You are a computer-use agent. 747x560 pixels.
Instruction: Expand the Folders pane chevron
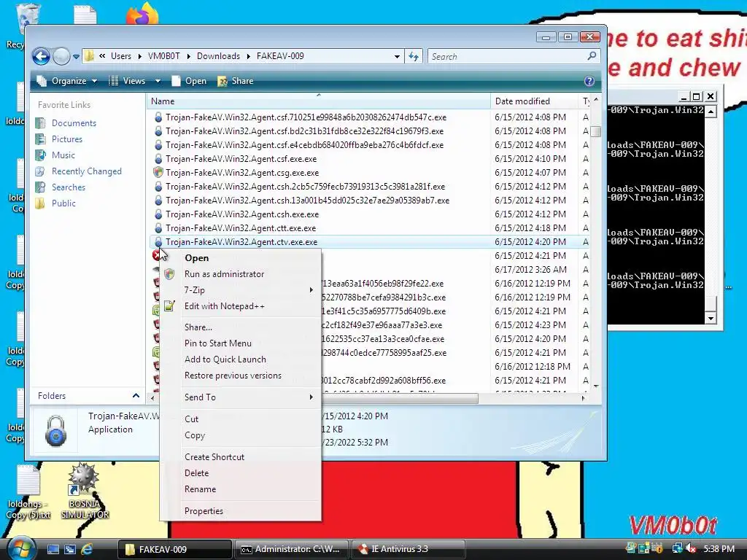pyautogui.click(x=136, y=396)
